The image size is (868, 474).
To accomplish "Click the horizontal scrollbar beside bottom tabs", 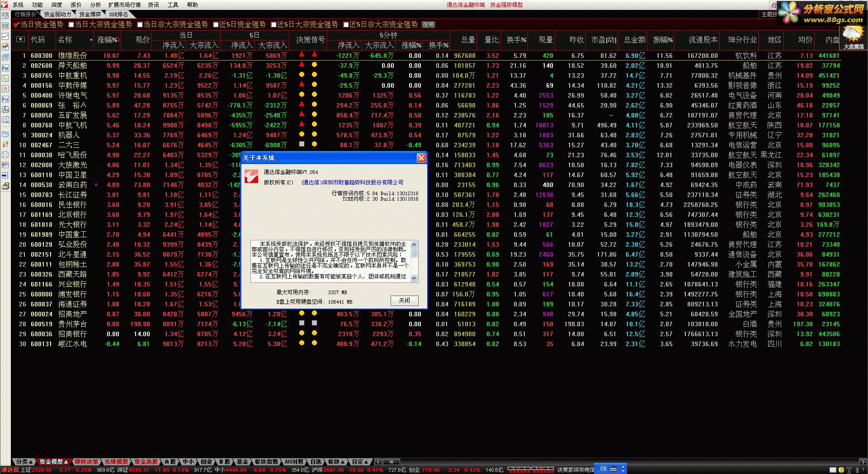I will [x=392, y=461].
